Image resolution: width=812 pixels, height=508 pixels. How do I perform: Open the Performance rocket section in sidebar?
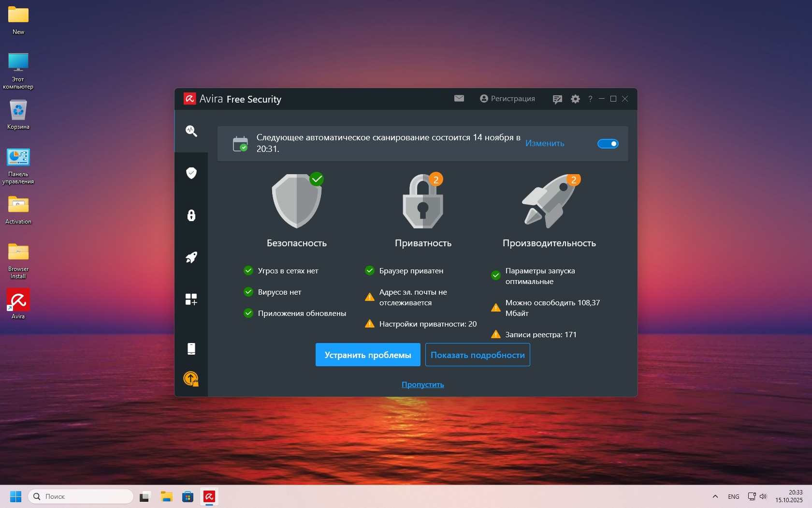(191, 257)
